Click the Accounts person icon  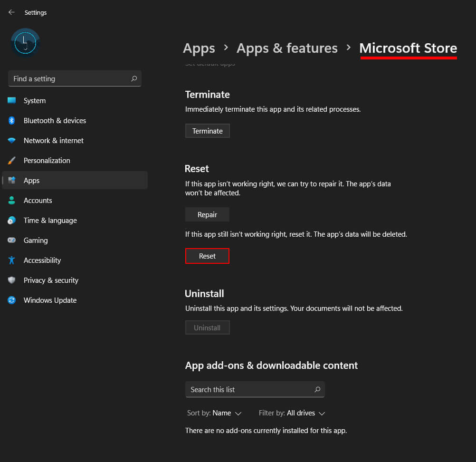click(11, 201)
